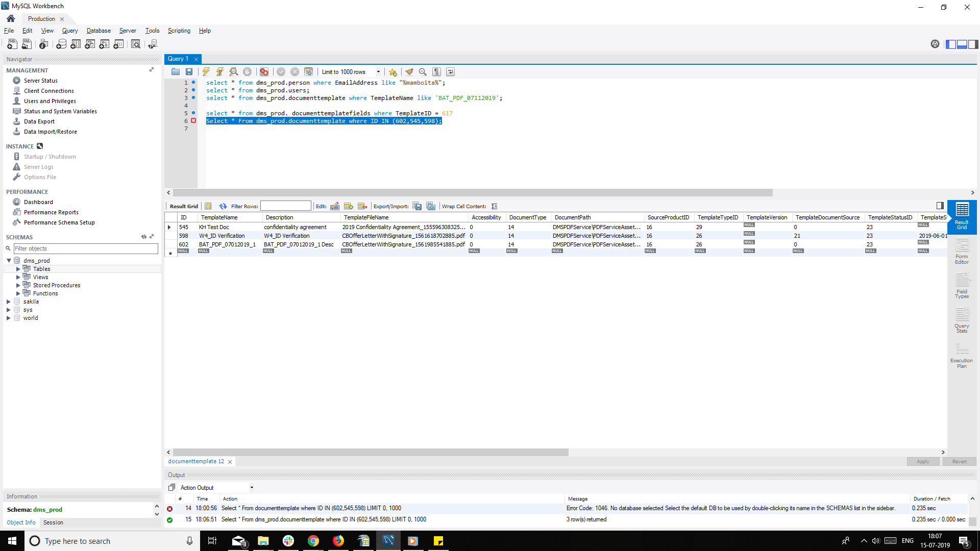Create new view icon

90,44
